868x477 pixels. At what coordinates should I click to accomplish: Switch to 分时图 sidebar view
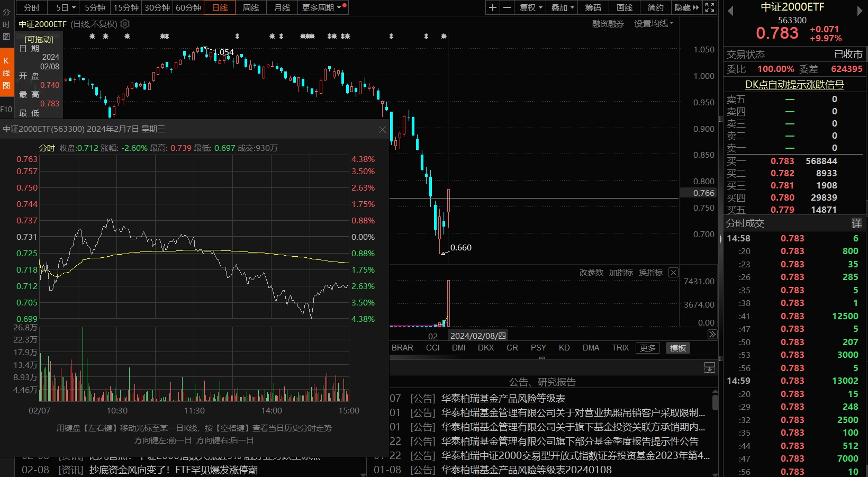6,24
